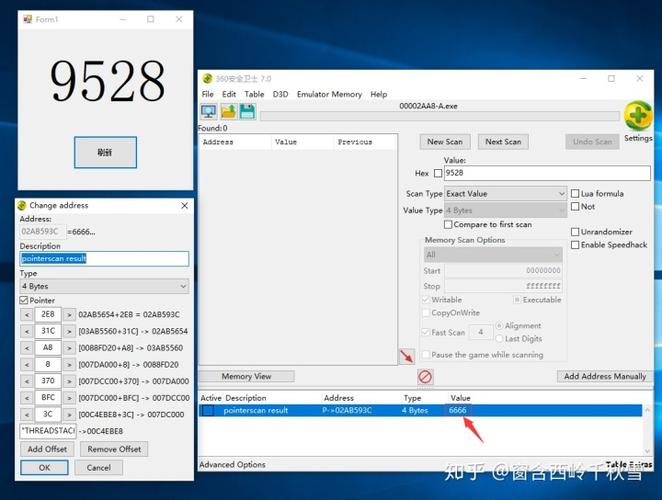Click the open-file folder toolbar icon
The width and height of the screenshot is (662, 500).
point(228,111)
